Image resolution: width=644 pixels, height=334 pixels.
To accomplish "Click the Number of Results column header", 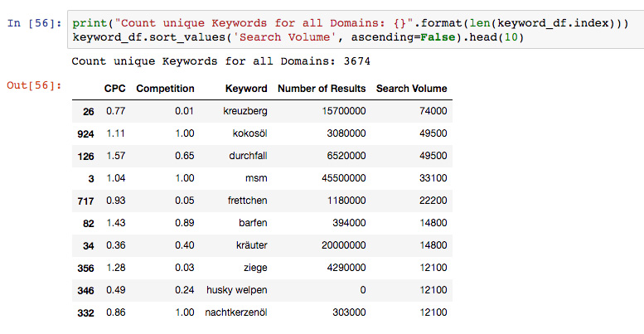I will click(x=322, y=89).
